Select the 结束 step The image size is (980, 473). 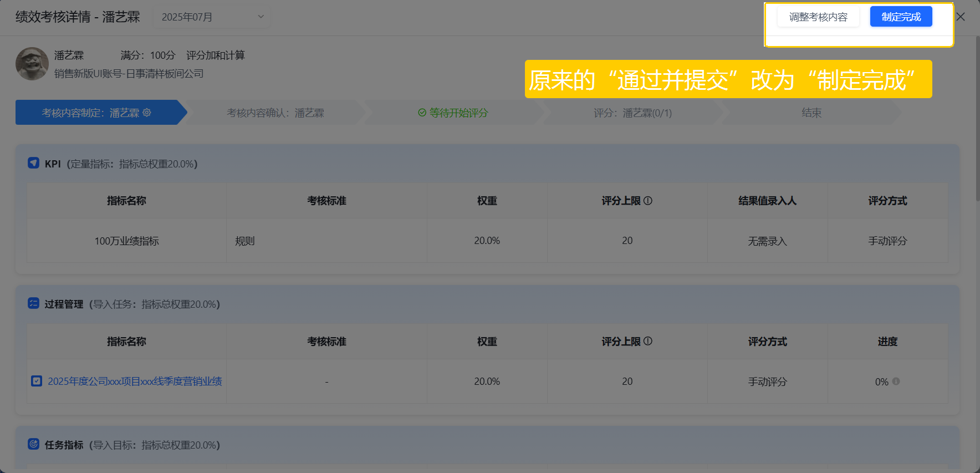coord(811,113)
